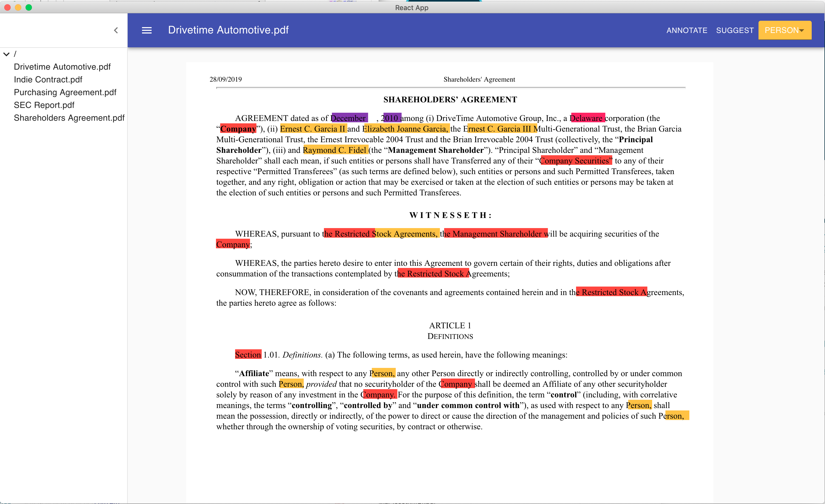The height and width of the screenshot is (504, 825).
Task: Open Drivetime Automotive.pdf in file tree
Action: [x=62, y=67]
